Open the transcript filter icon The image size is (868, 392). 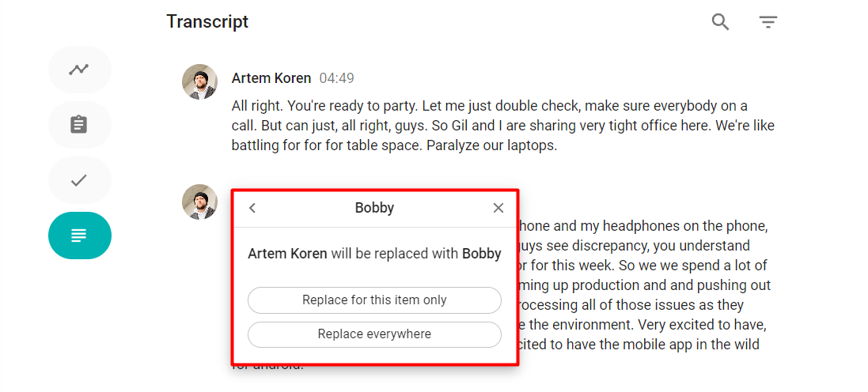point(768,22)
